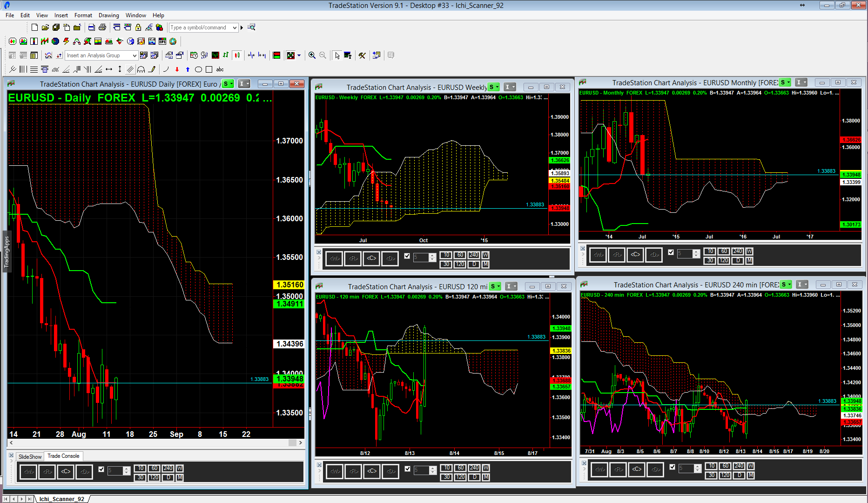Click the green OHLC bar chart icon

click(x=226, y=55)
